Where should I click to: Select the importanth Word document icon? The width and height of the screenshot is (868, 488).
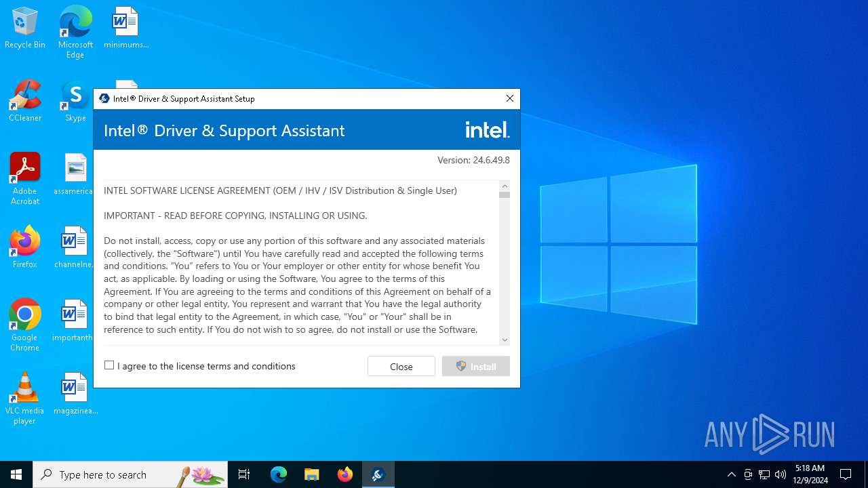73,321
